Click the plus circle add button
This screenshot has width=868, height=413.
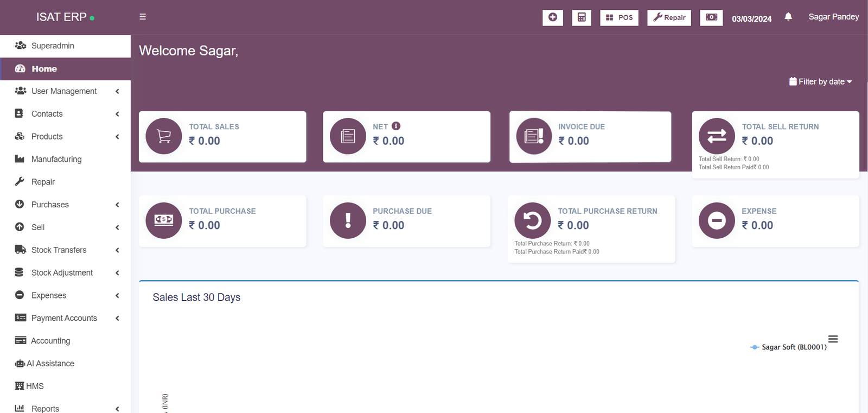click(x=552, y=17)
